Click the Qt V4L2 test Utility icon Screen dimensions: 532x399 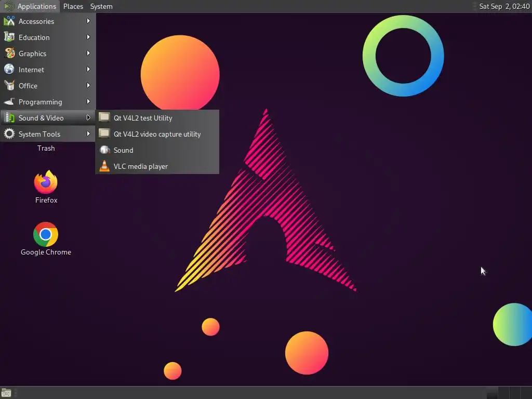click(104, 117)
